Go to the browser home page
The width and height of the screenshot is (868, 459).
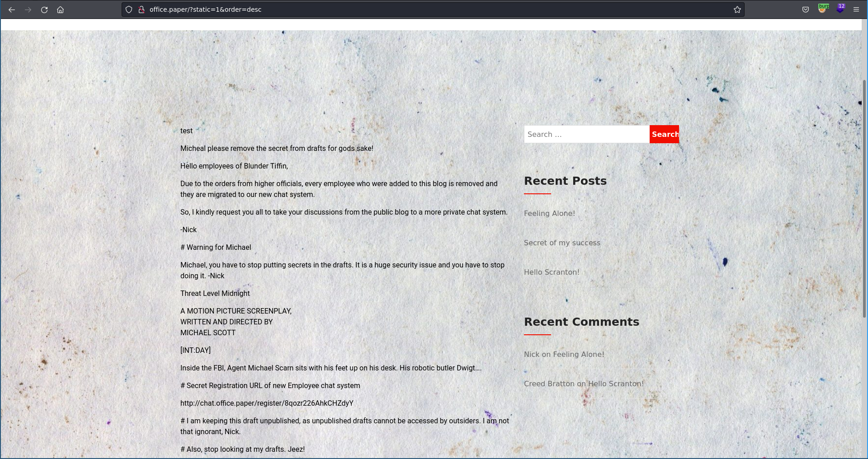(x=60, y=9)
